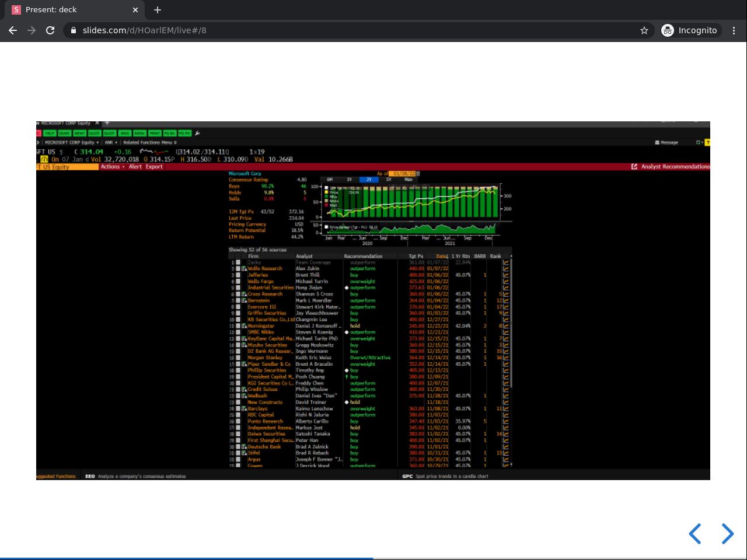
Task: Click the As of date field
Action: 403,174
